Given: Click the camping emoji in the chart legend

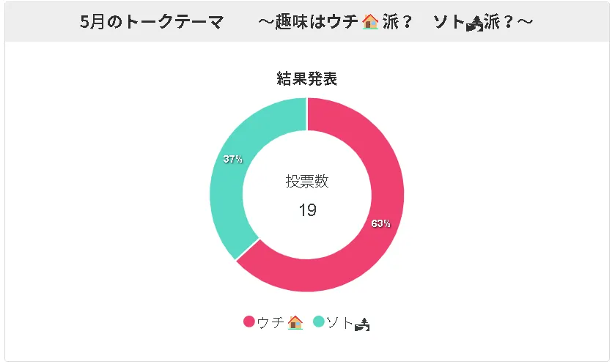Looking at the screenshot, I should 362,325.
